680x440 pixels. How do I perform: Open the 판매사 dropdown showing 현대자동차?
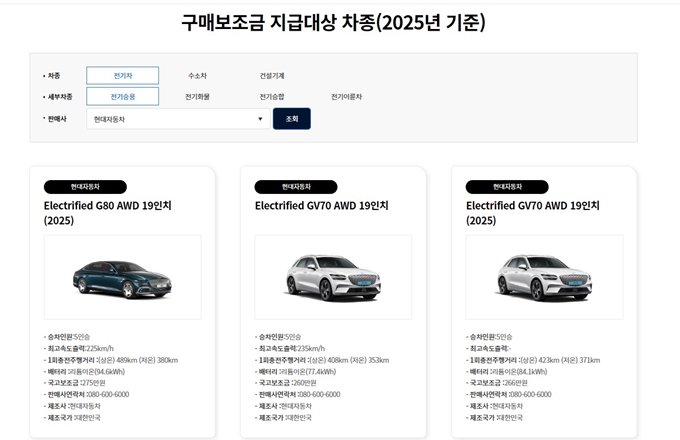178,119
